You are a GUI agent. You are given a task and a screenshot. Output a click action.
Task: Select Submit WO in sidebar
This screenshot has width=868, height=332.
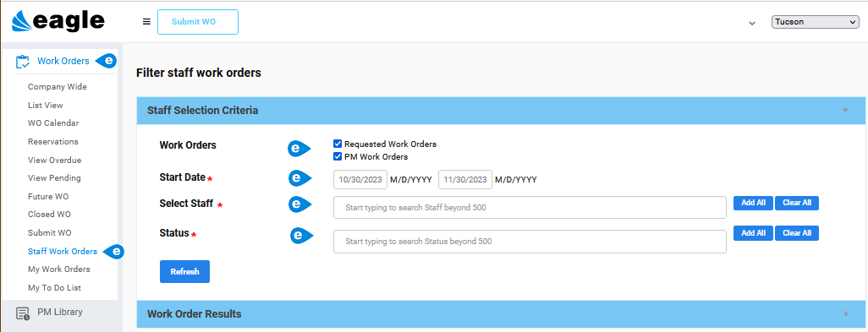coord(49,232)
